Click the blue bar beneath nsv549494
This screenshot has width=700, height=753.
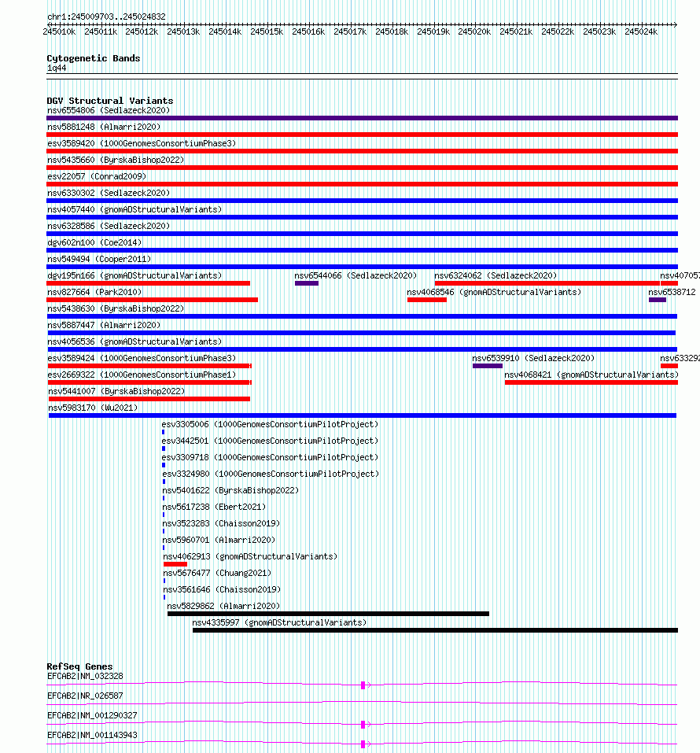point(362,267)
